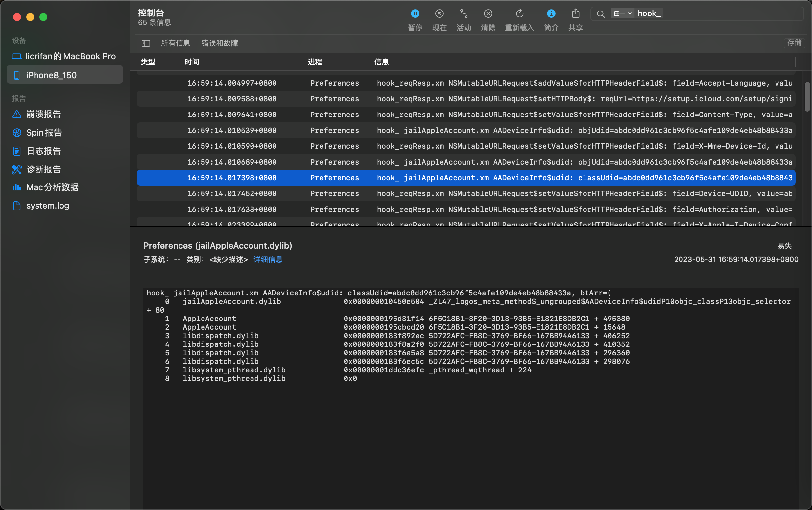Click the system.log file icon
The height and width of the screenshot is (510, 812).
pyautogui.click(x=16, y=205)
